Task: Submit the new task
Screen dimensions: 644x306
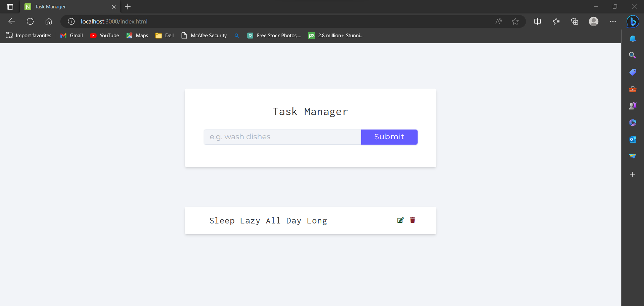Action: coord(389,137)
